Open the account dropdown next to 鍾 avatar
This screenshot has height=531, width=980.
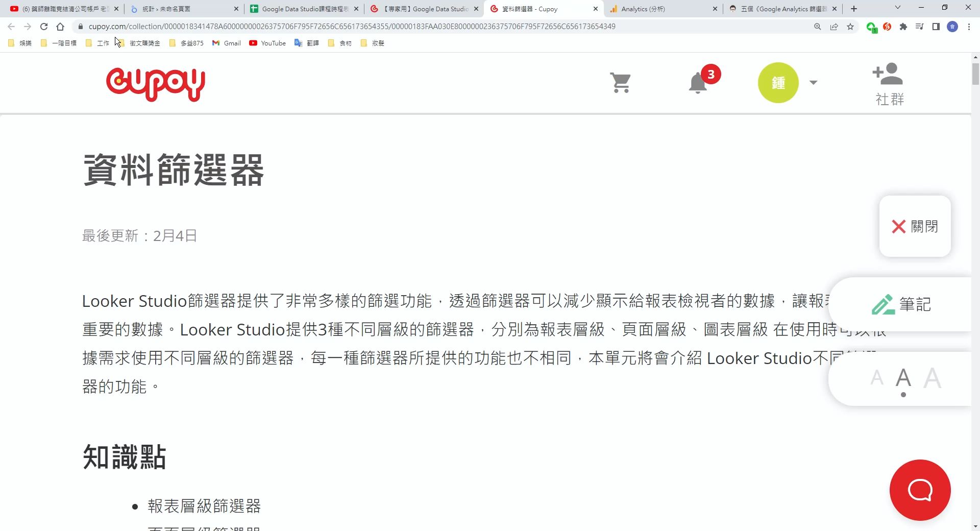tap(813, 82)
